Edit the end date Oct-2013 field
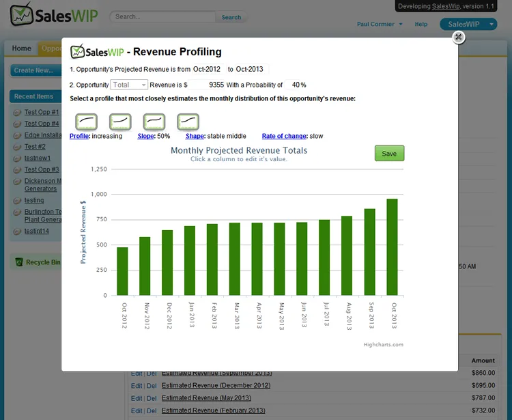The width and height of the screenshot is (512, 420). (x=251, y=69)
